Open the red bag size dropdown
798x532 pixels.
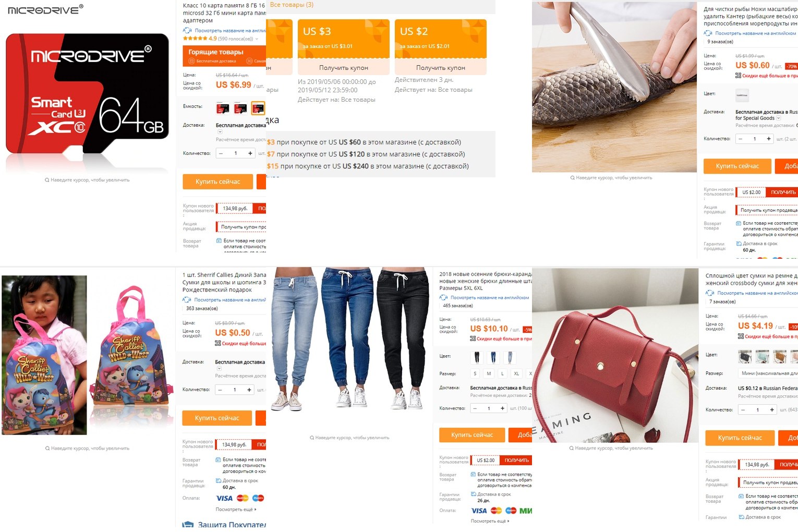pos(768,373)
